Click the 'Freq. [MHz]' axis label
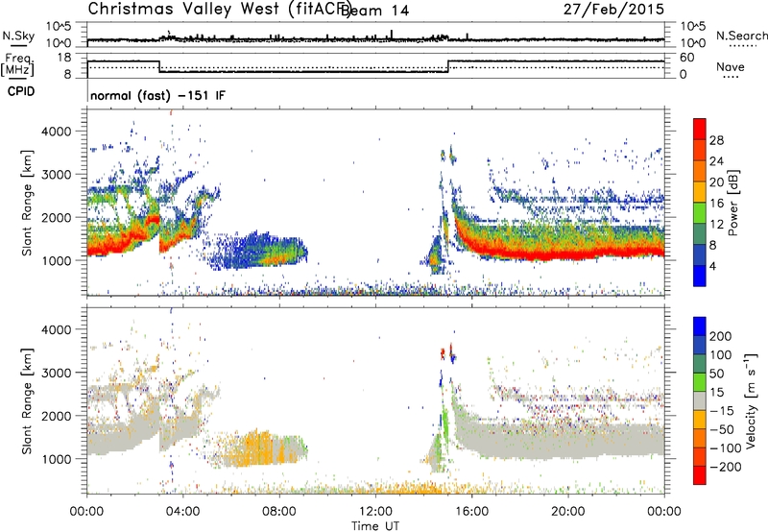The image size is (768, 532). (x=18, y=65)
